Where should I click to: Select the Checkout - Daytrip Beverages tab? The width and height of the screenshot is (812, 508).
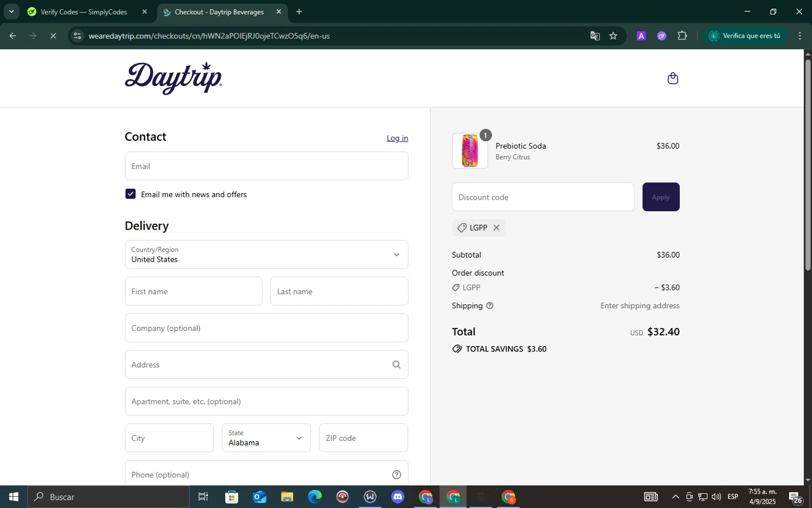[x=219, y=12]
